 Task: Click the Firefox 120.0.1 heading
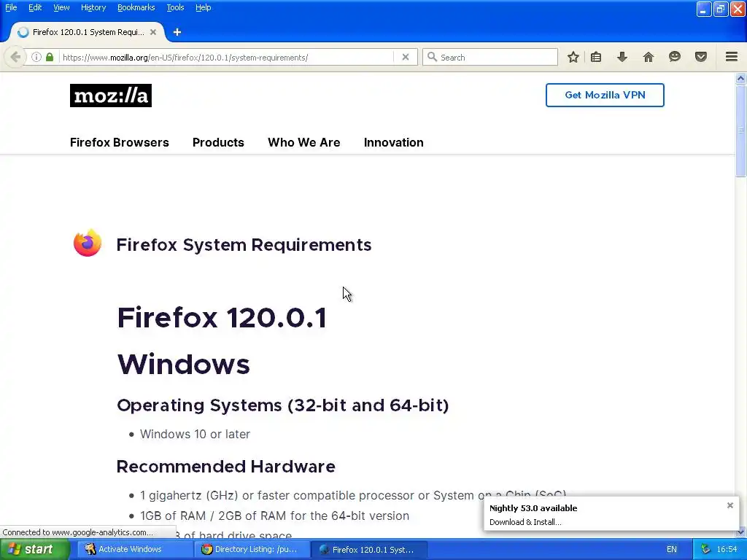[x=222, y=318]
